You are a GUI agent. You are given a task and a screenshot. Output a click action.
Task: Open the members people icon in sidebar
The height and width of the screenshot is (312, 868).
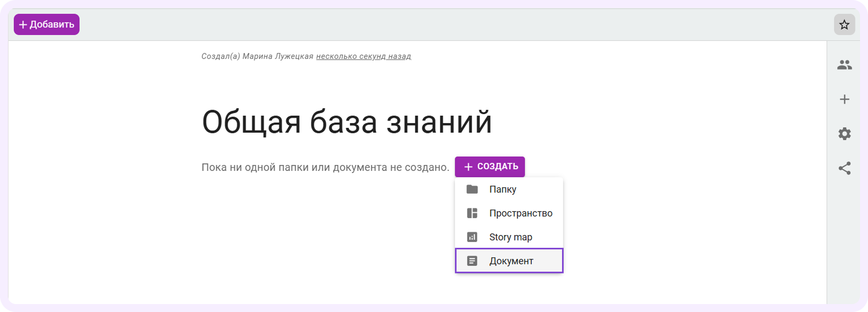pyautogui.click(x=844, y=65)
